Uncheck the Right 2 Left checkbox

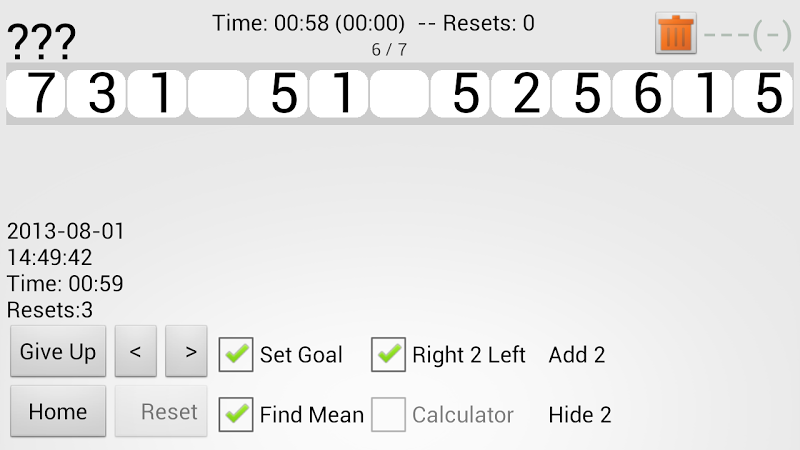tap(388, 354)
